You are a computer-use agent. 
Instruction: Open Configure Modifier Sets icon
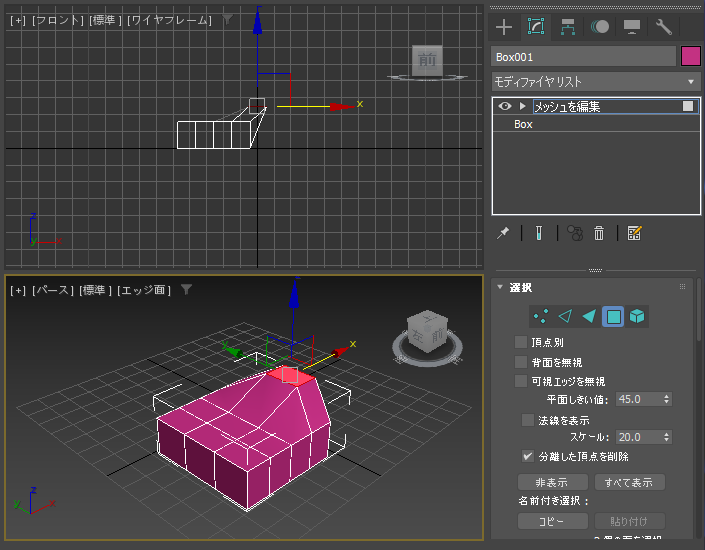tap(634, 233)
